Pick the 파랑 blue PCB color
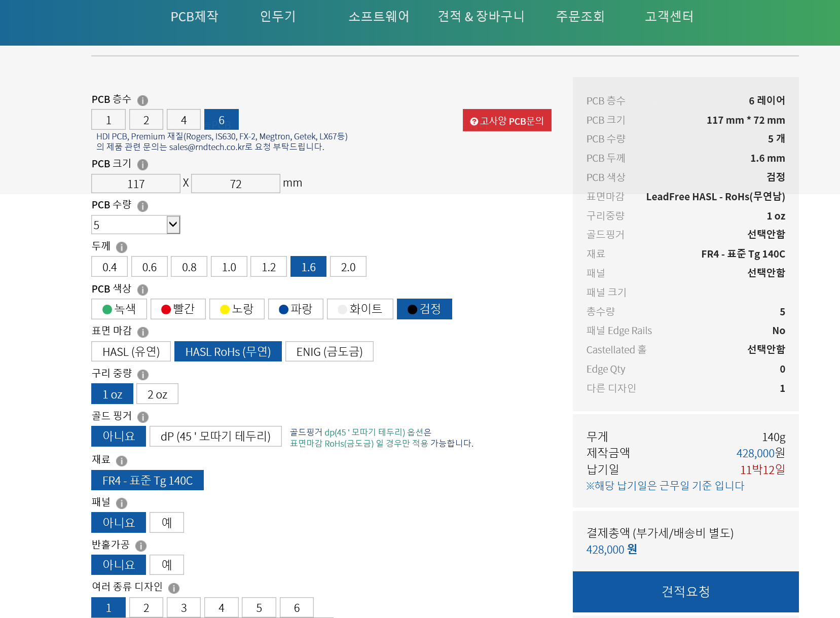Image resolution: width=840 pixels, height=618 pixels. (296, 309)
